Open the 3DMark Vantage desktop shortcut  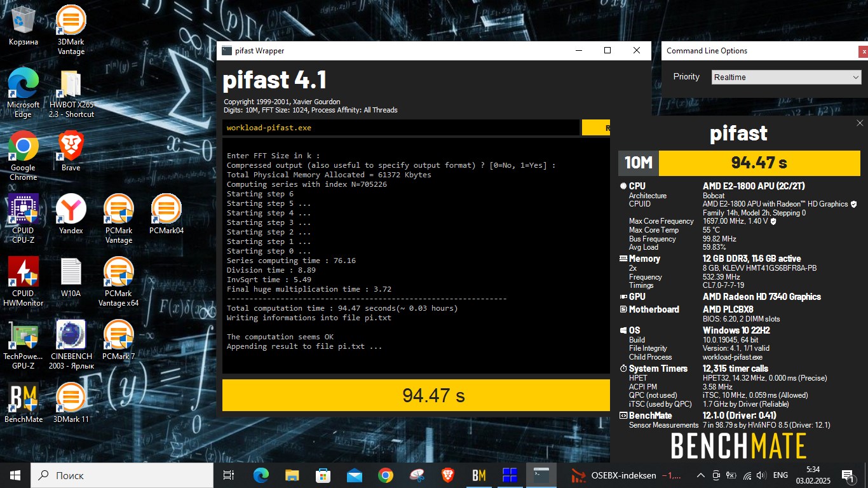(x=71, y=30)
